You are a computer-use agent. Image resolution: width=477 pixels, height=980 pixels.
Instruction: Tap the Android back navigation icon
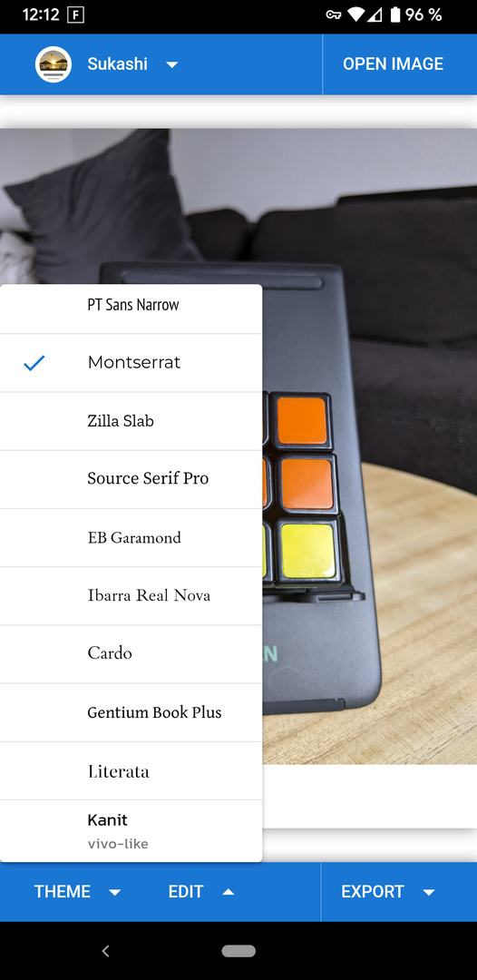click(105, 951)
